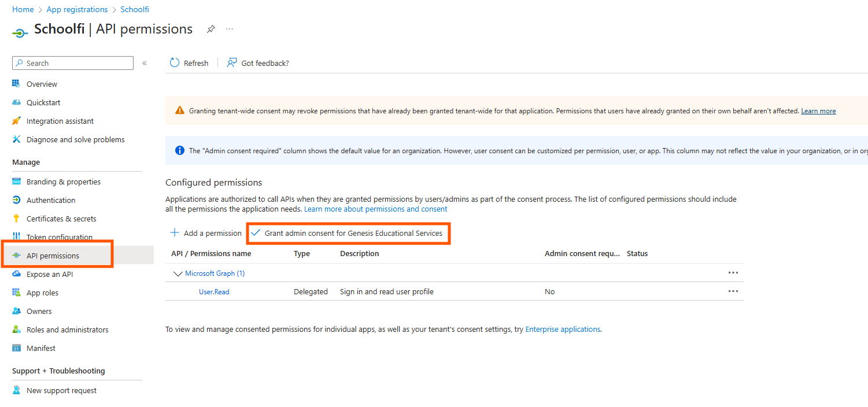
Task: Click the Got feedback? button
Action: click(x=258, y=63)
